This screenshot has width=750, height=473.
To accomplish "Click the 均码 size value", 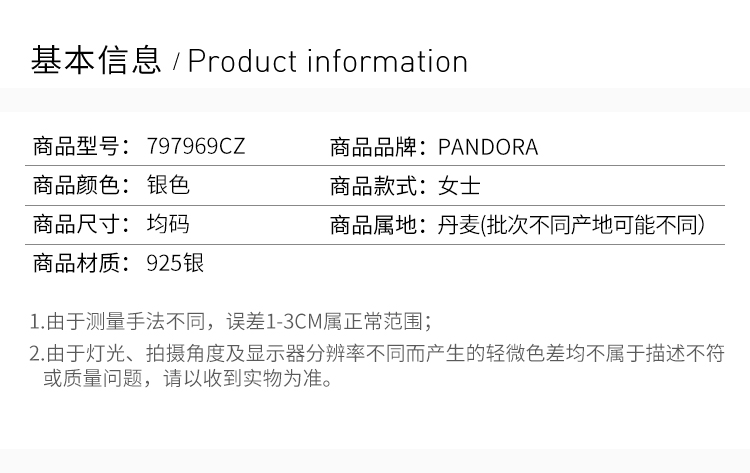I will pos(168,225).
